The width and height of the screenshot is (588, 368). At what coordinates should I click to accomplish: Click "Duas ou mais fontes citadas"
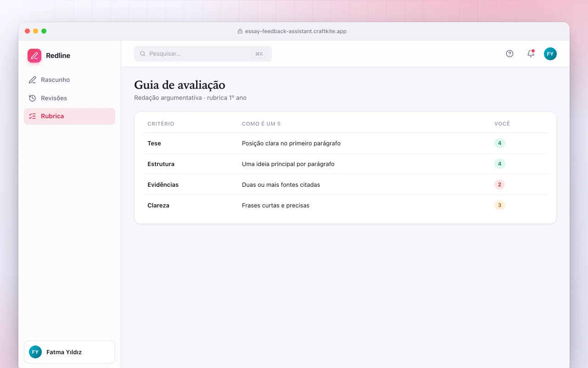(281, 185)
